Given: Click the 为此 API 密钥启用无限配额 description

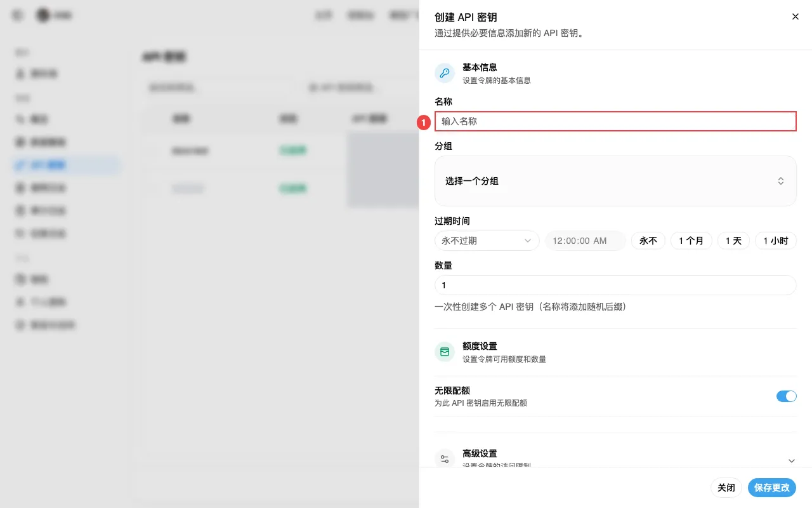Looking at the screenshot, I should pos(481,403).
